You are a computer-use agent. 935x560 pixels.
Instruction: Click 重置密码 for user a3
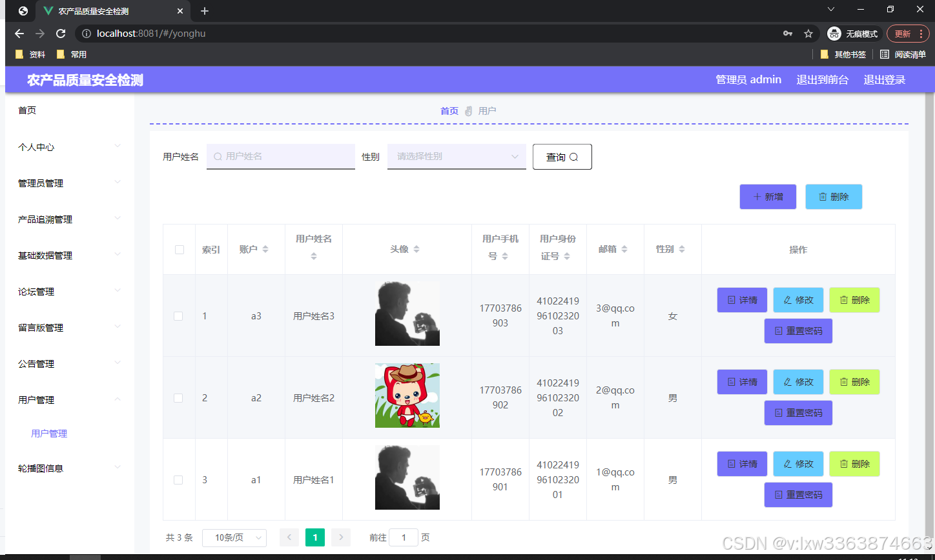[798, 331]
